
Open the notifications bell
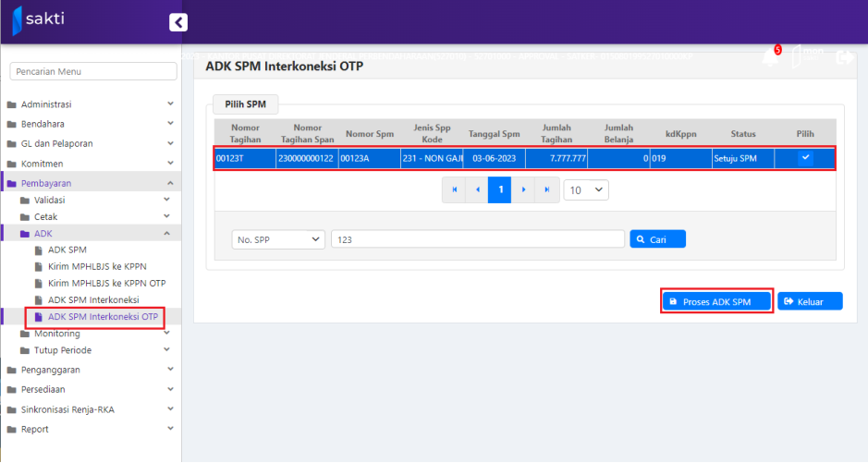tap(770, 57)
